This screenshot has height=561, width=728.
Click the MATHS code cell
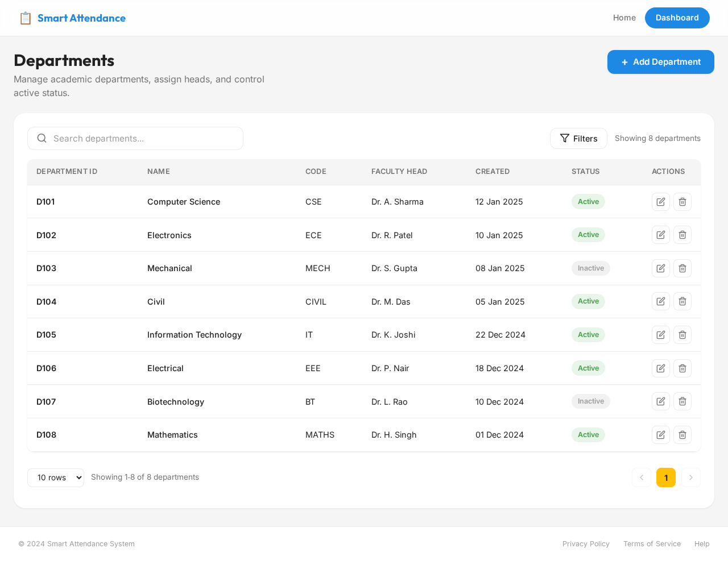tap(320, 435)
